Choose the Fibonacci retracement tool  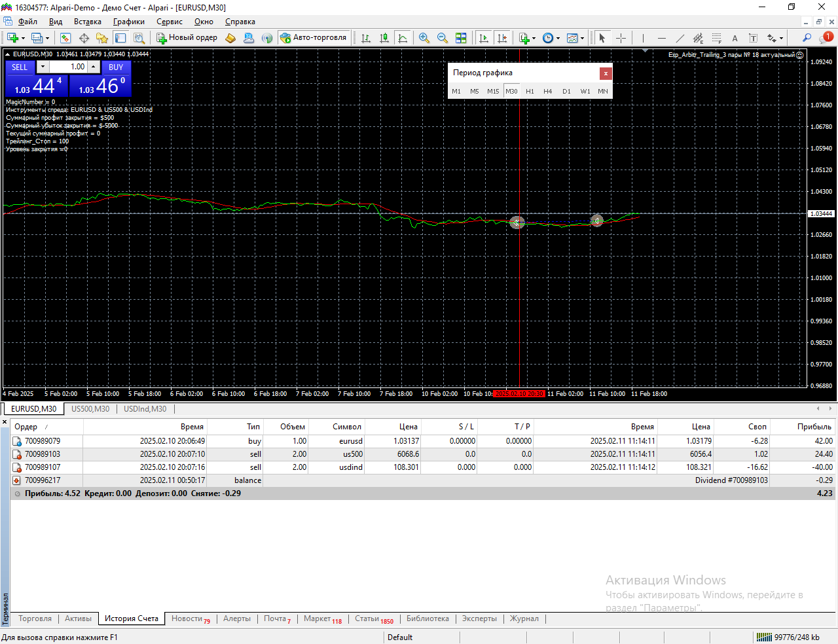716,38
